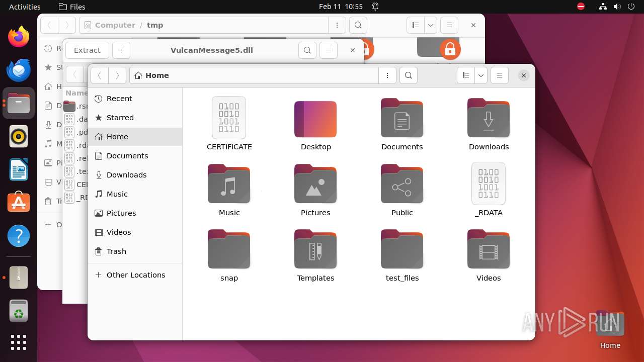Image resolution: width=644 pixels, height=362 pixels.
Task: Click Computer in tmp window path
Action: tap(115, 25)
